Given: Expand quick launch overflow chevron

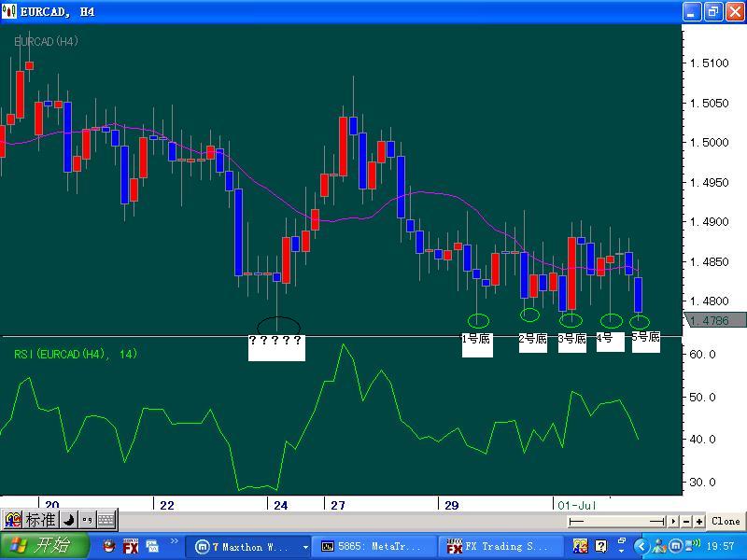Looking at the screenshot, I should tap(174, 541).
